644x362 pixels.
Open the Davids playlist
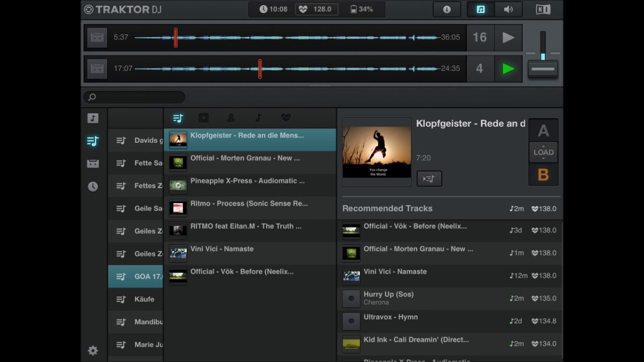click(136, 140)
